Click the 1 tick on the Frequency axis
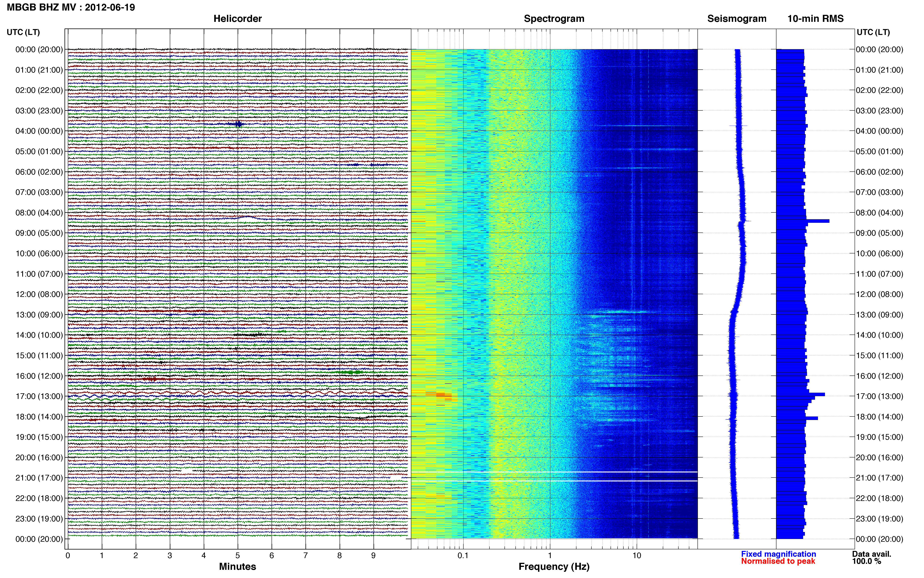The width and height of the screenshot is (924, 578). click(550, 556)
